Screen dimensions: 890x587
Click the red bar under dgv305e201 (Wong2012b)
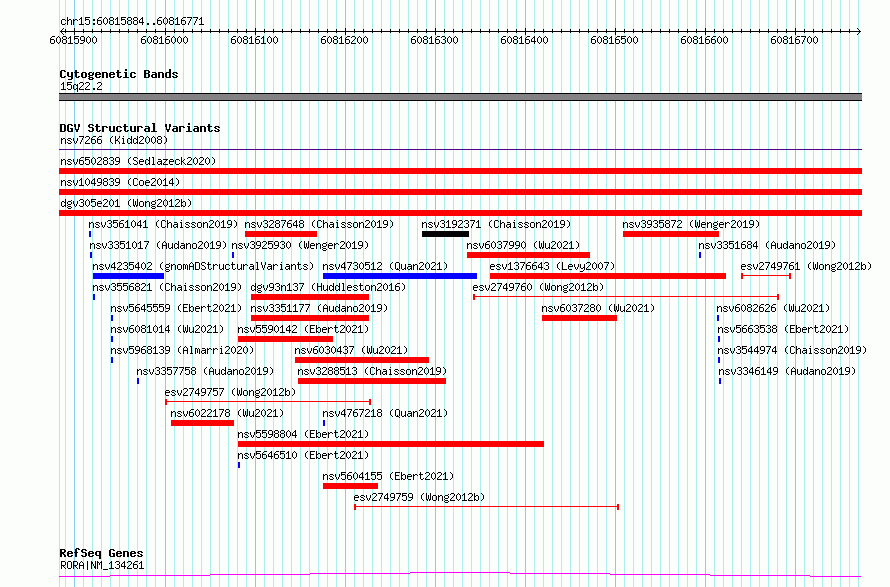click(x=460, y=213)
